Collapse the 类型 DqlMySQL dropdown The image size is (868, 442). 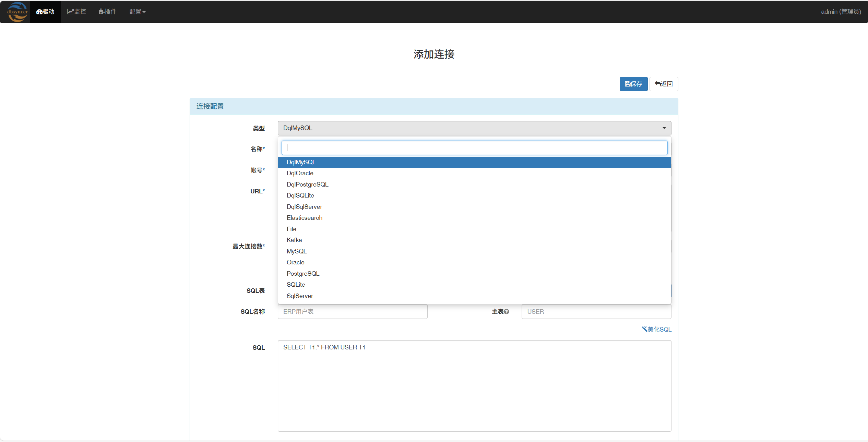(474, 128)
